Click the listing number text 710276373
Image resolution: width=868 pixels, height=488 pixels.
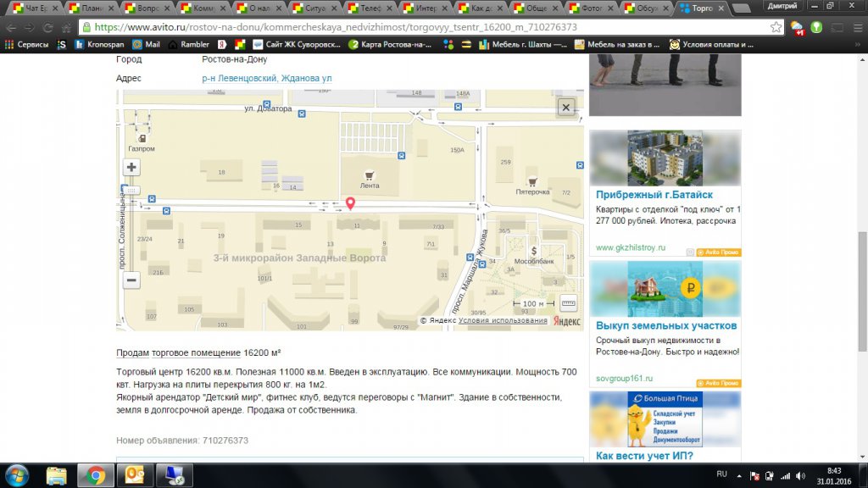(225, 441)
